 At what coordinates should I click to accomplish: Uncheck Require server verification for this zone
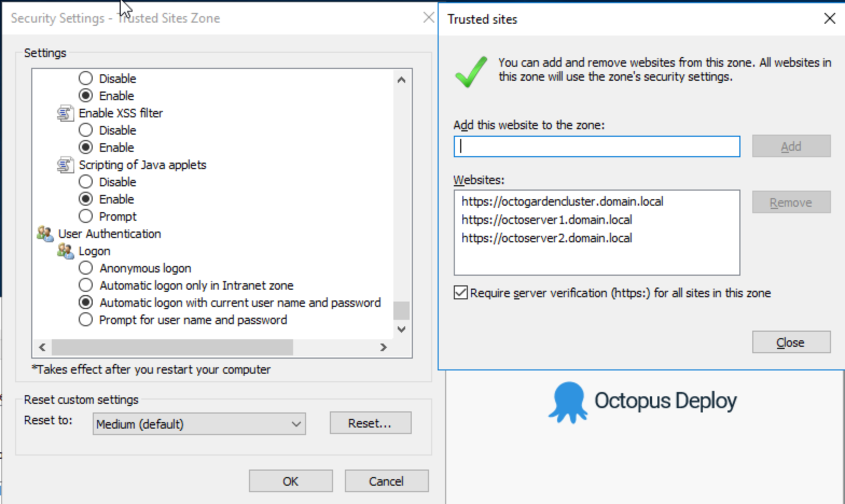coord(461,293)
